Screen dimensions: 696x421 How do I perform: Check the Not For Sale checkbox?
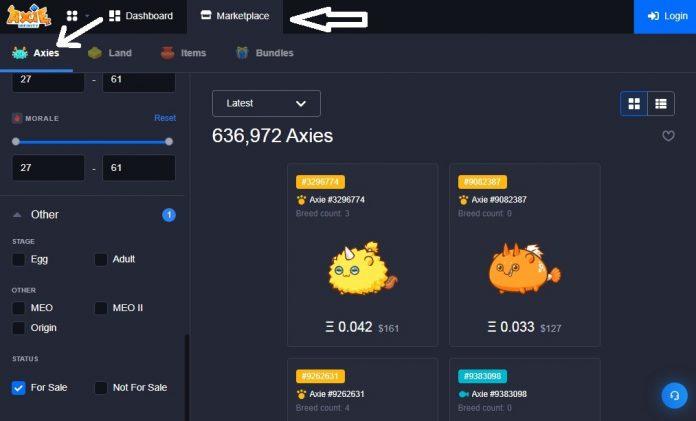(x=101, y=388)
